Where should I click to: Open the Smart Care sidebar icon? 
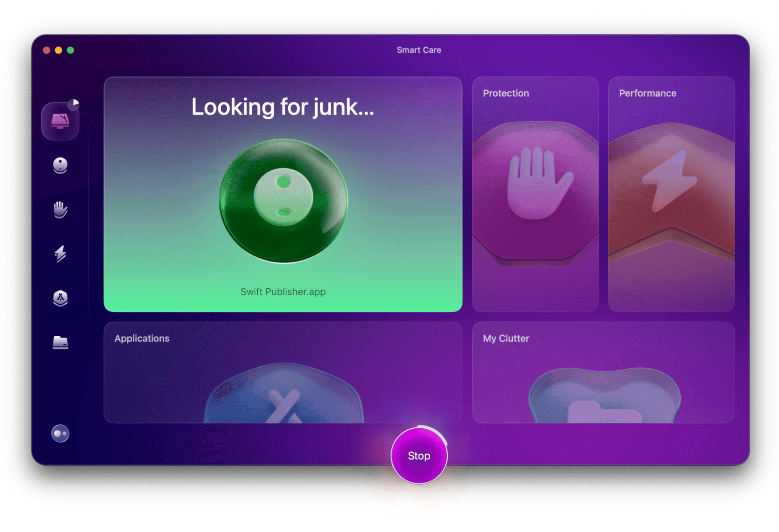coord(60,121)
